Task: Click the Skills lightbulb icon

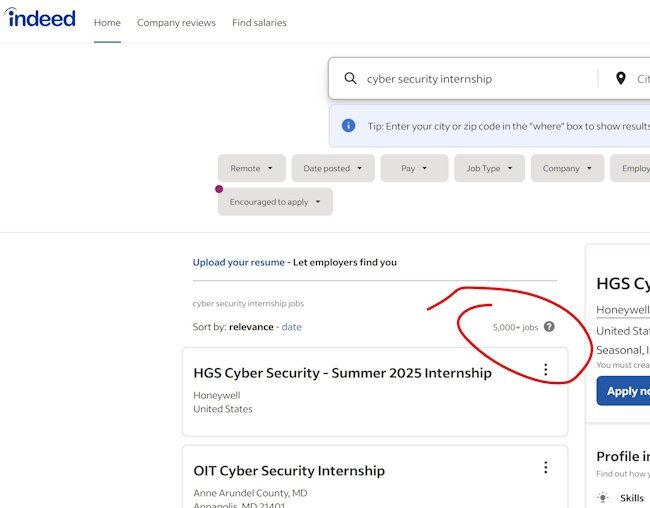Action: tap(603, 498)
